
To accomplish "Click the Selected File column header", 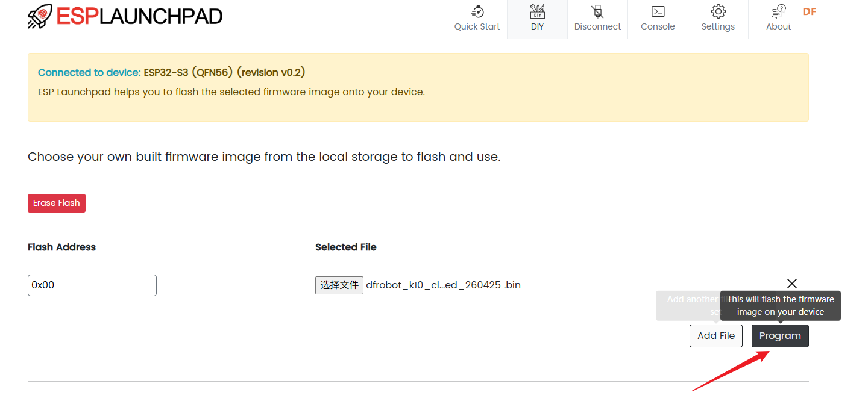I will tap(346, 247).
